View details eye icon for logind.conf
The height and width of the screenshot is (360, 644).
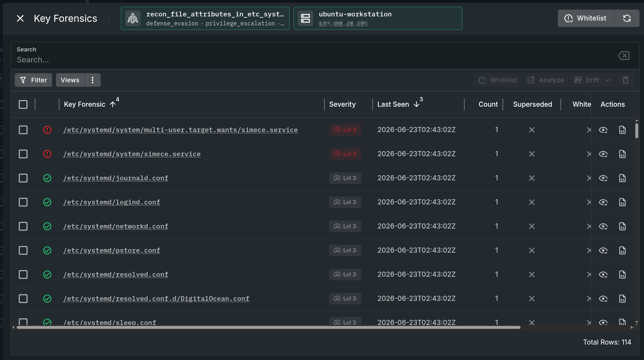click(603, 202)
